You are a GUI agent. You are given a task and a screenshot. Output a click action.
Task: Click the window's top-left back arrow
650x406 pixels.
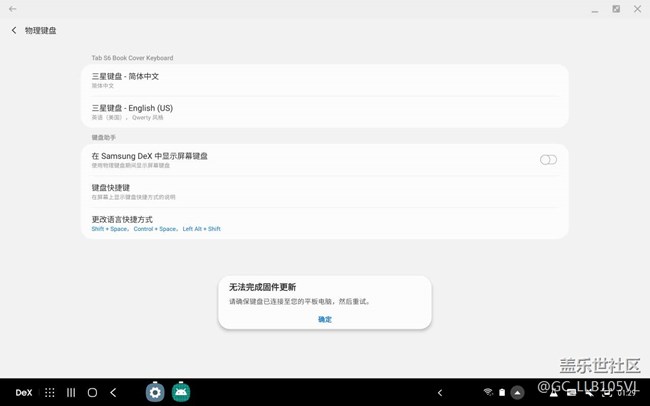pyautogui.click(x=12, y=9)
